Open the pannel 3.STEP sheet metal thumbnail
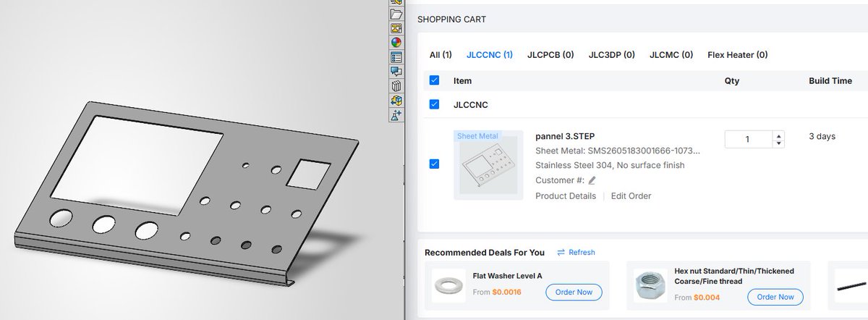 click(x=488, y=165)
